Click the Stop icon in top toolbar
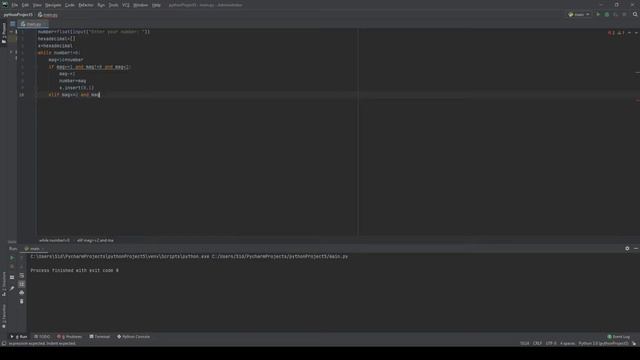Screen dimensions: 640x360 click(624, 14)
